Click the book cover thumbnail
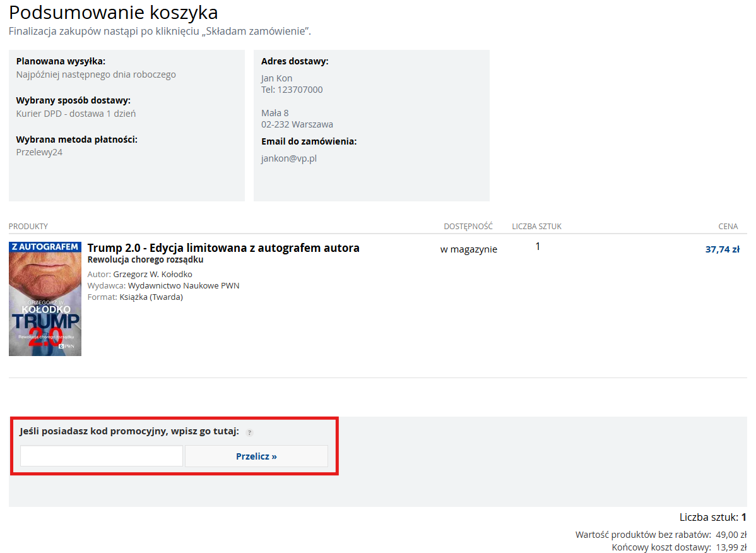 click(x=45, y=303)
